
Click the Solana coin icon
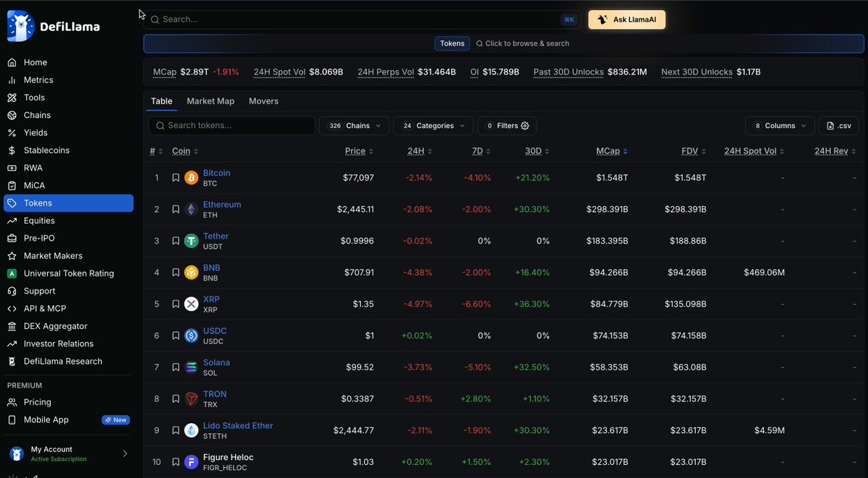click(x=191, y=367)
